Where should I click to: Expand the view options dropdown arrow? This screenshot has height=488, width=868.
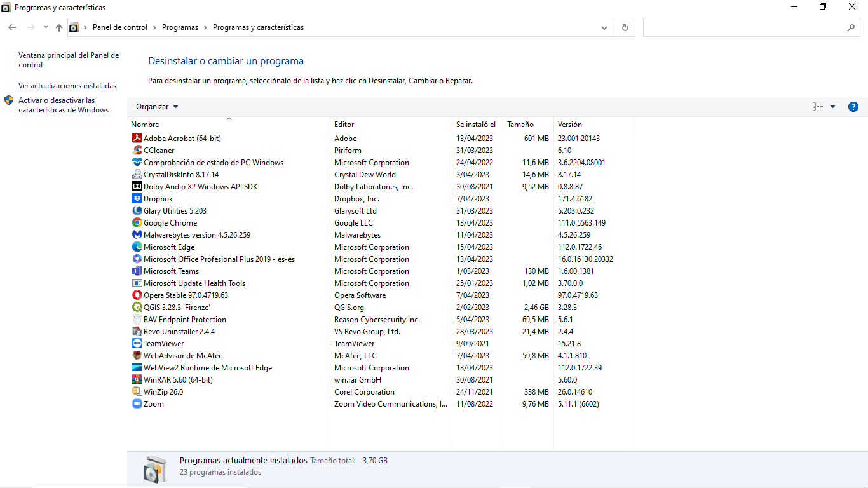coord(832,107)
